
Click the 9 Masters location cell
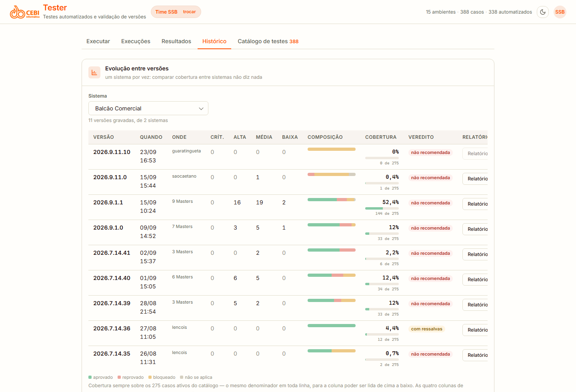182,201
